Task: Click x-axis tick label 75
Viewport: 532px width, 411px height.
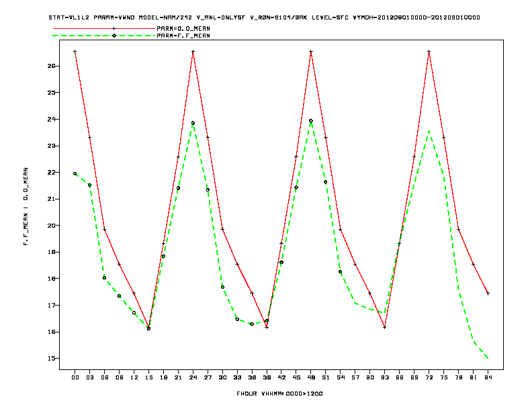Action: pyautogui.click(x=444, y=377)
